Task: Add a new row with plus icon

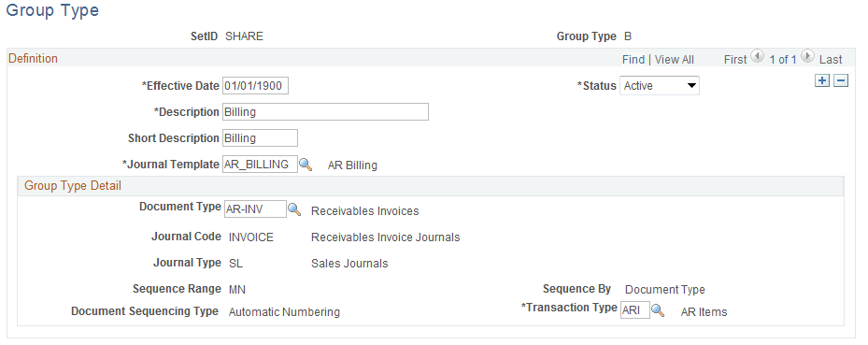Action: pyautogui.click(x=822, y=80)
